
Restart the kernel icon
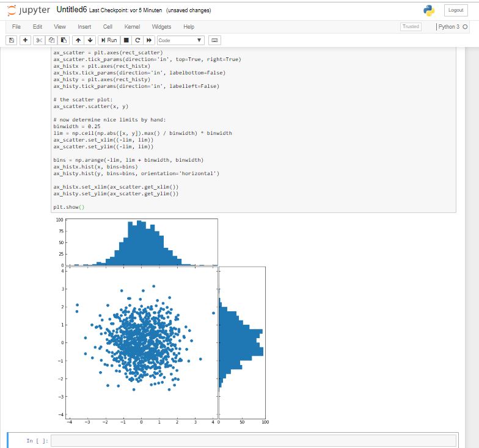[137, 40]
